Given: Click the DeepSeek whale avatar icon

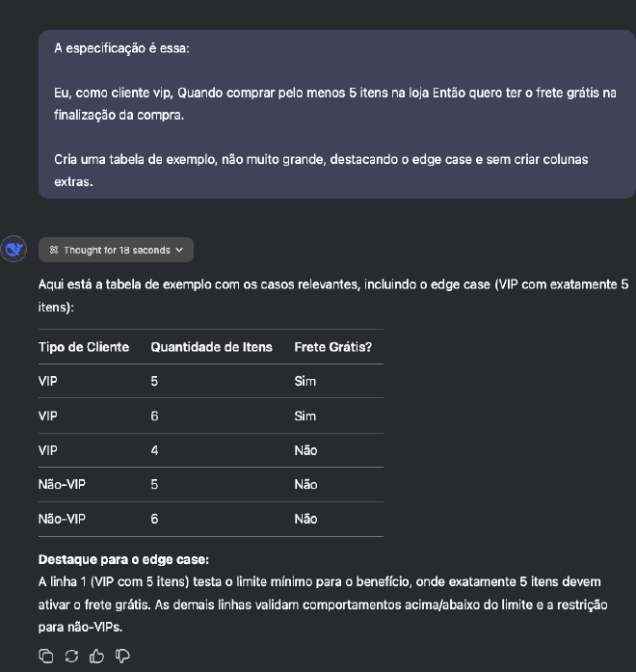Looking at the screenshot, I should [14, 250].
